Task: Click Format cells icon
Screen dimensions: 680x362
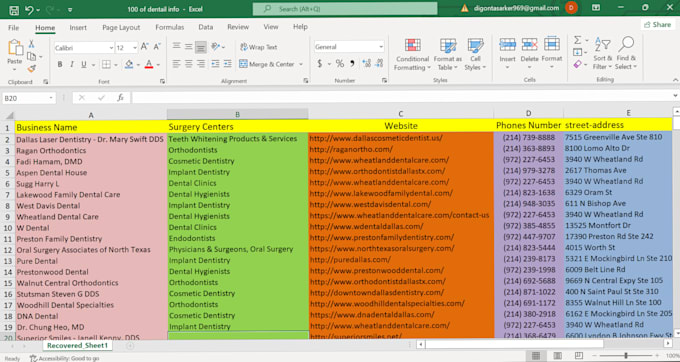Action: (552, 45)
